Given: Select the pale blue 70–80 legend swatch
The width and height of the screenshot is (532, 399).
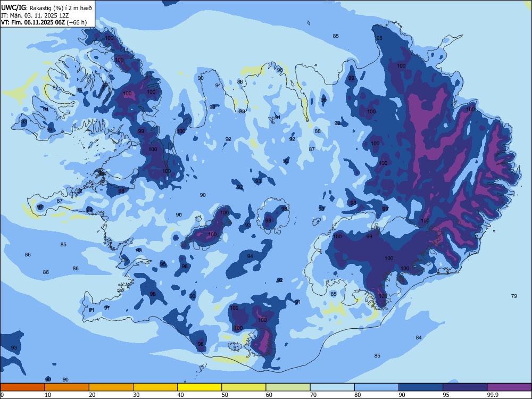Looking at the screenshot, I should tap(332, 387).
